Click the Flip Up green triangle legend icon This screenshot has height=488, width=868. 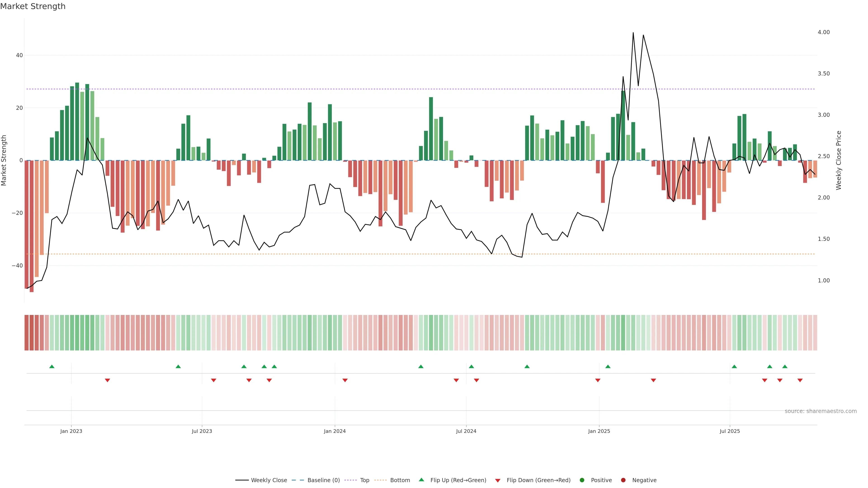(x=421, y=480)
